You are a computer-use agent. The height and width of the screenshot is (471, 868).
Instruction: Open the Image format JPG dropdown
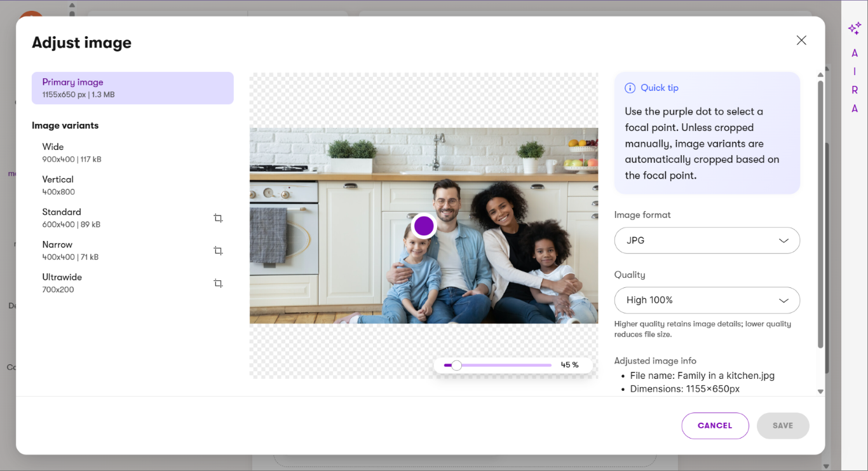coord(707,240)
